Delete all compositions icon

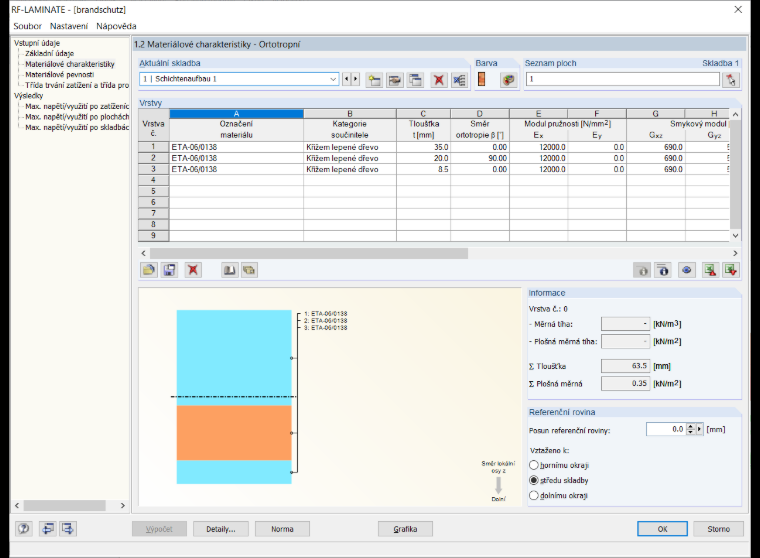[459, 80]
